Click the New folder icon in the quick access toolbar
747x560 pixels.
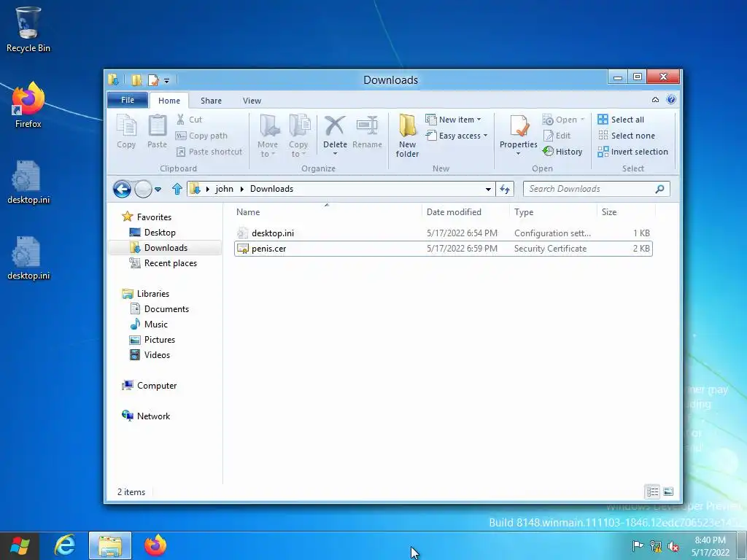click(x=136, y=80)
